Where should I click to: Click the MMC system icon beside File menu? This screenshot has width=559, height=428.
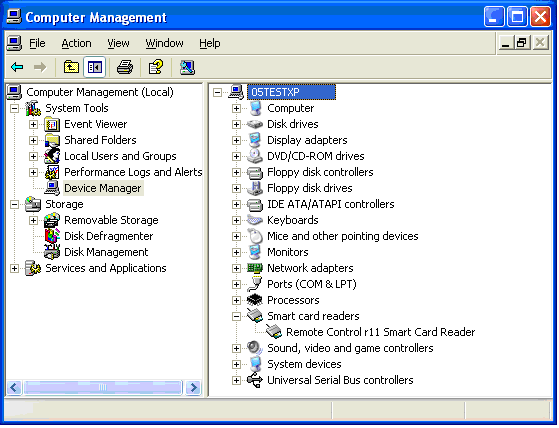coord(14,43)
